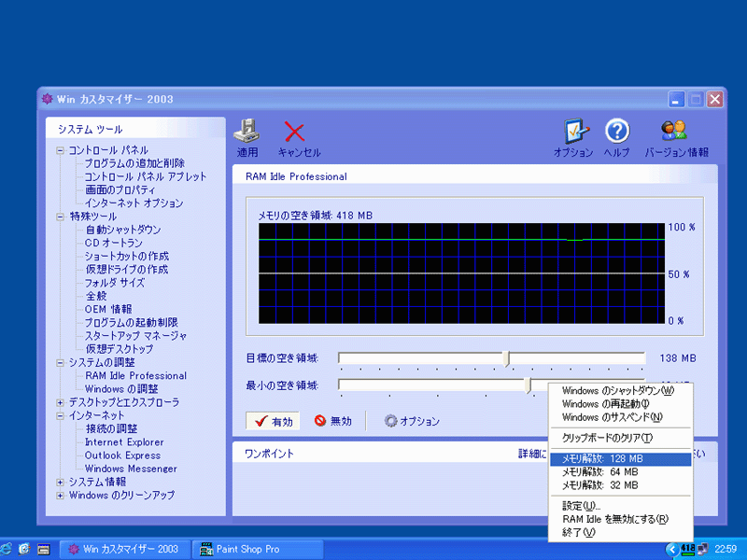
Task: Select 仮想デスクトップ tree item
Action: click(120, 349)
